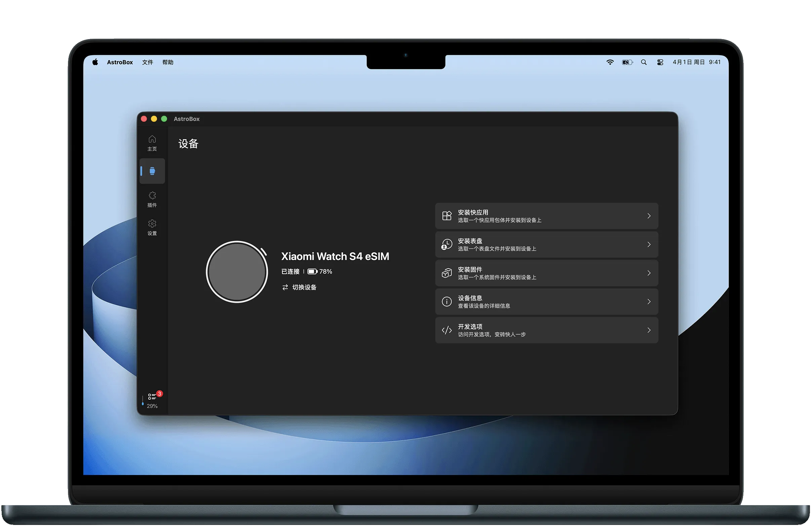Click text 选取一个快应用包体并安装到设备上

click(500, 220)
